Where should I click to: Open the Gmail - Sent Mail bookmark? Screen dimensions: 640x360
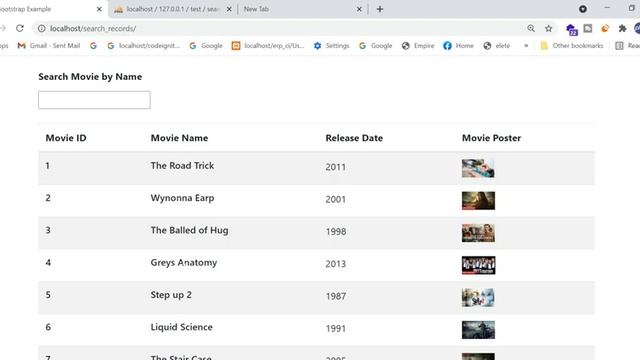coord(49,46)
